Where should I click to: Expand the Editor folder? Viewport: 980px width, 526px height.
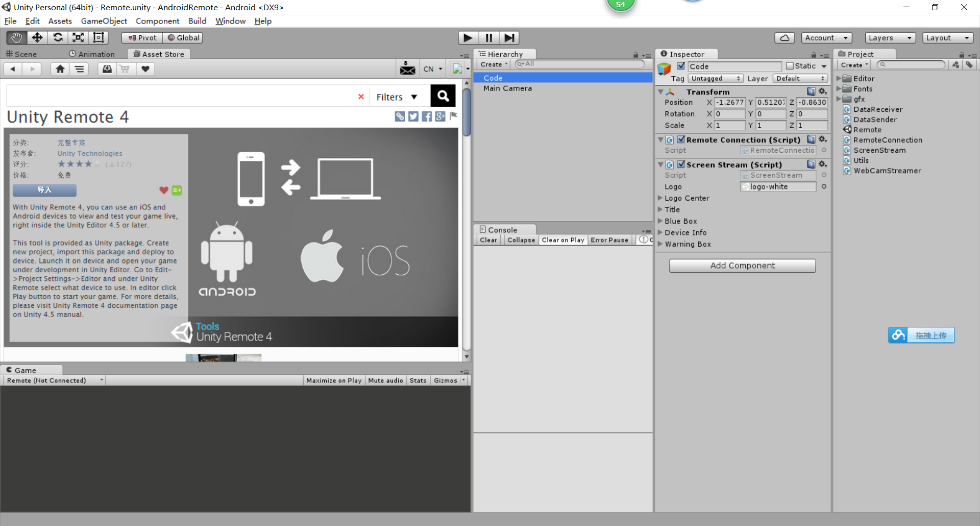click(839, 78)
